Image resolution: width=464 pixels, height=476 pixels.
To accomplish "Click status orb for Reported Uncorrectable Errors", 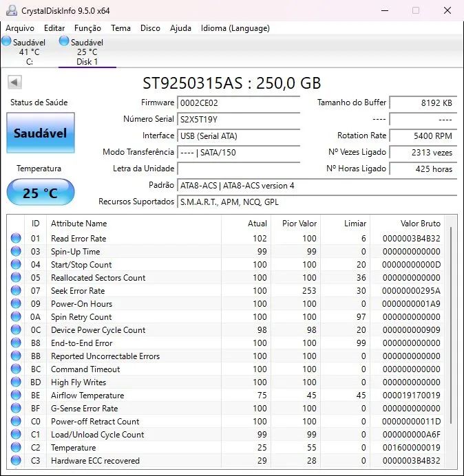I will [x=16, y=356].
